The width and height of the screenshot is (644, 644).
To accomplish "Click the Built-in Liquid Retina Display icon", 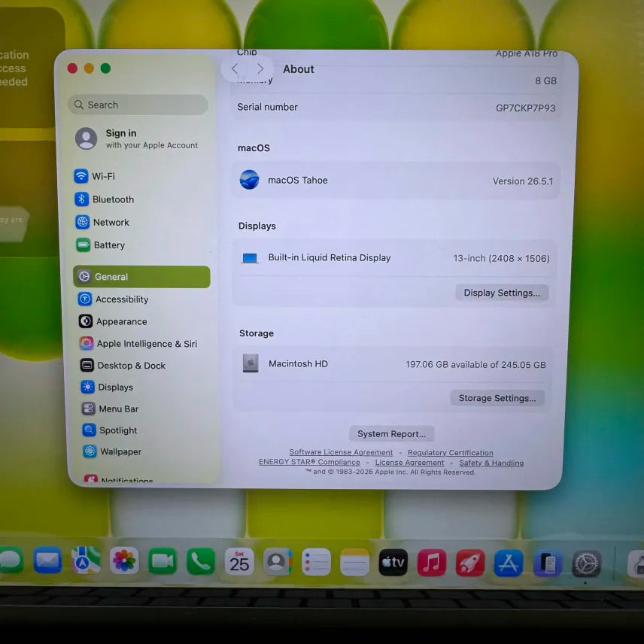I will [x=249, y=258].
